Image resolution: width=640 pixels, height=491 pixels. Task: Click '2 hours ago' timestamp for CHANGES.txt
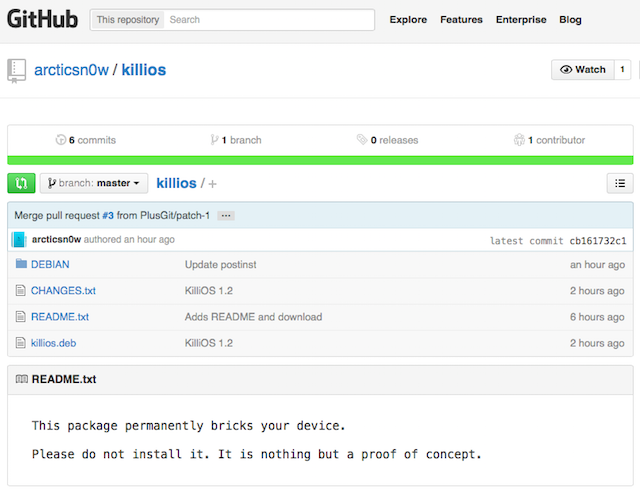pyautogui.click(x=597, y=291)
